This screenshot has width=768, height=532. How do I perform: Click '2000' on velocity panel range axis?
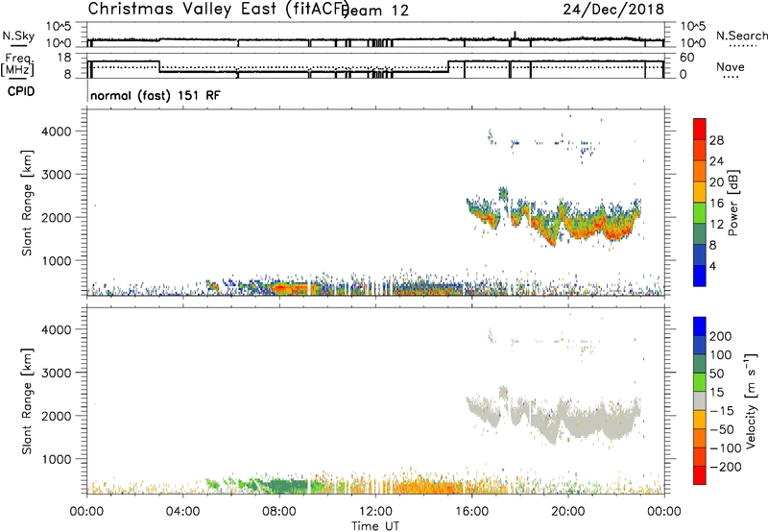click(57, 416)
